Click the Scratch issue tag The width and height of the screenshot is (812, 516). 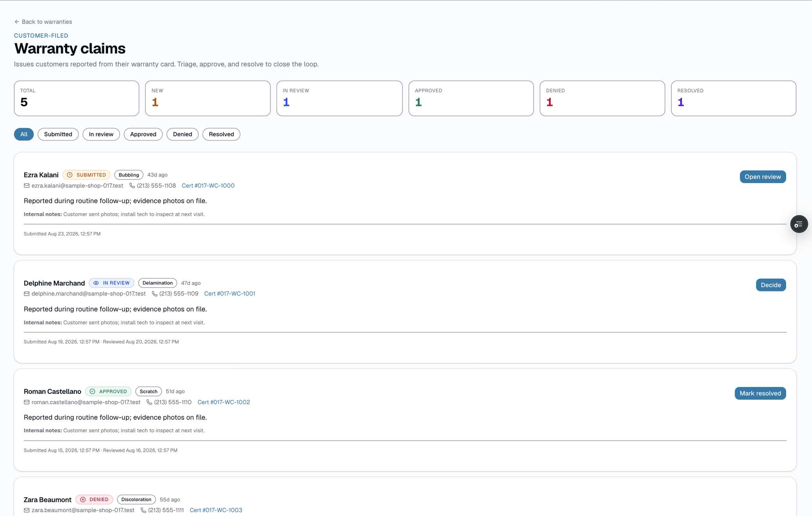(x=149, y=391)
